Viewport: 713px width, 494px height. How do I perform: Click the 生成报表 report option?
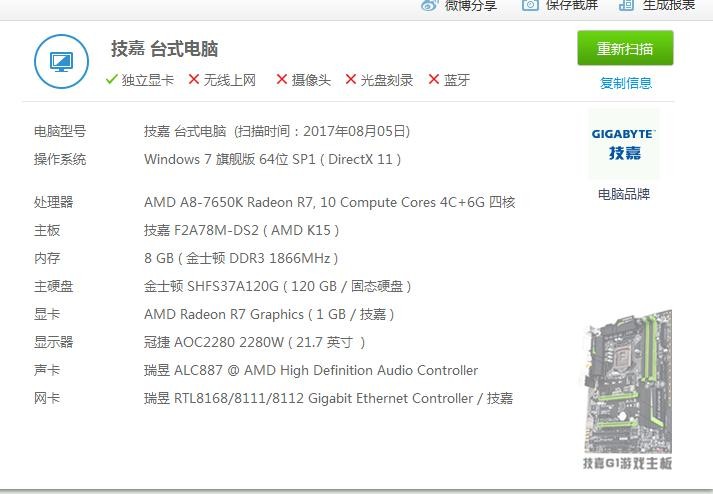657,5
